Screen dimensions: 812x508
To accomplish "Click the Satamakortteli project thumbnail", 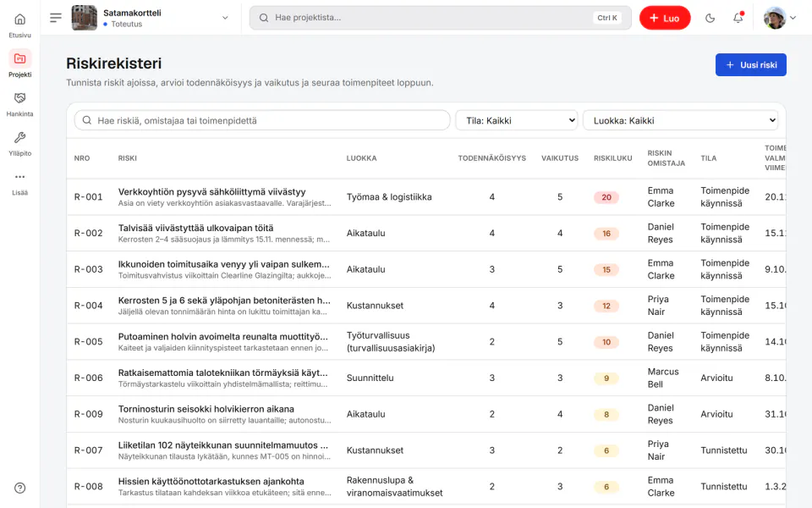I will tap(84, 18).
